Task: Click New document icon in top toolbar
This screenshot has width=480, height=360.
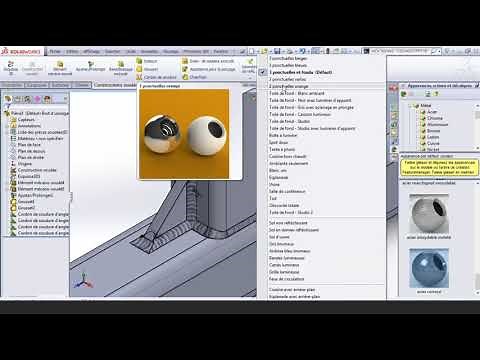Action: pyautogui.click(x=252, y=51)
